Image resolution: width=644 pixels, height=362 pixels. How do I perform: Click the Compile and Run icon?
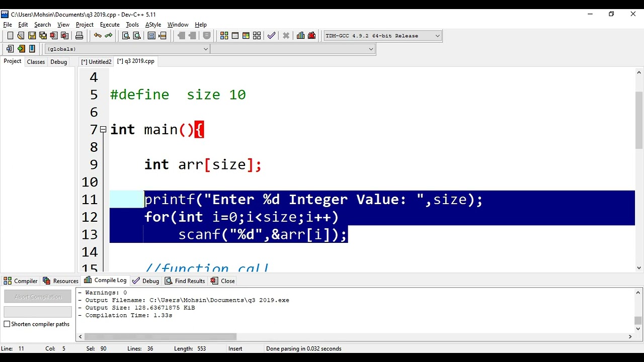point(246,36)
